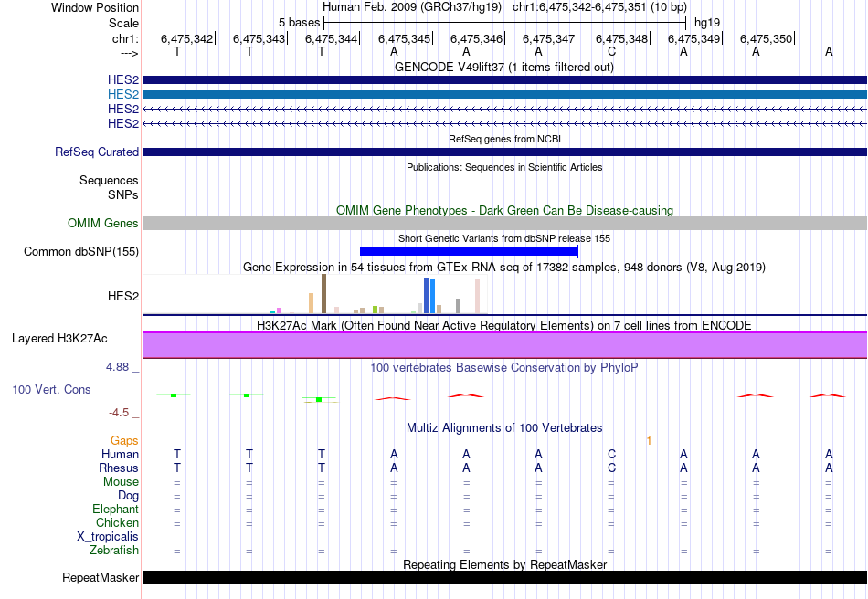Click HES2 label beside the GTEx bar chart
The height and width of the screenshot is (599, 868).
pos(123,297)
